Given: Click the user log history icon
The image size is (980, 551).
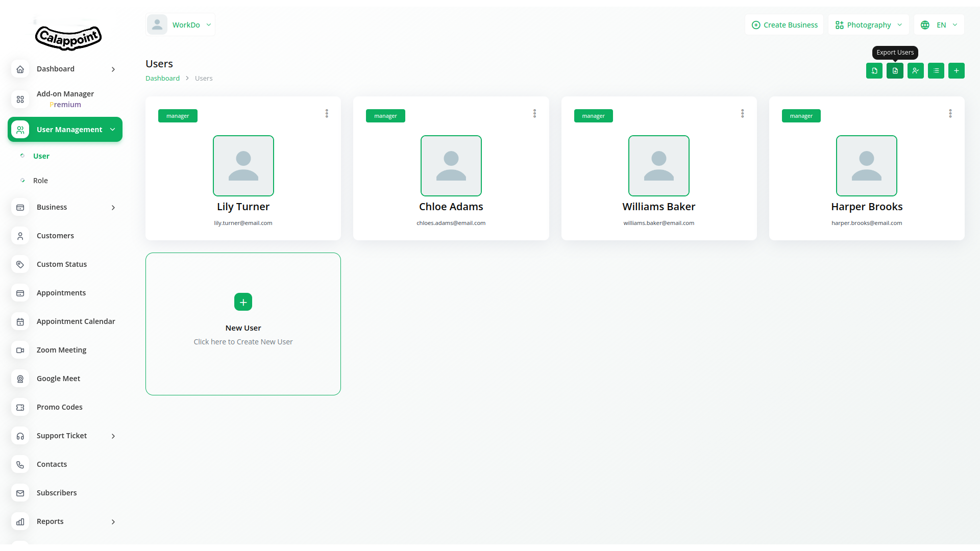Looking at the screenshot, I should coord(915,71).
